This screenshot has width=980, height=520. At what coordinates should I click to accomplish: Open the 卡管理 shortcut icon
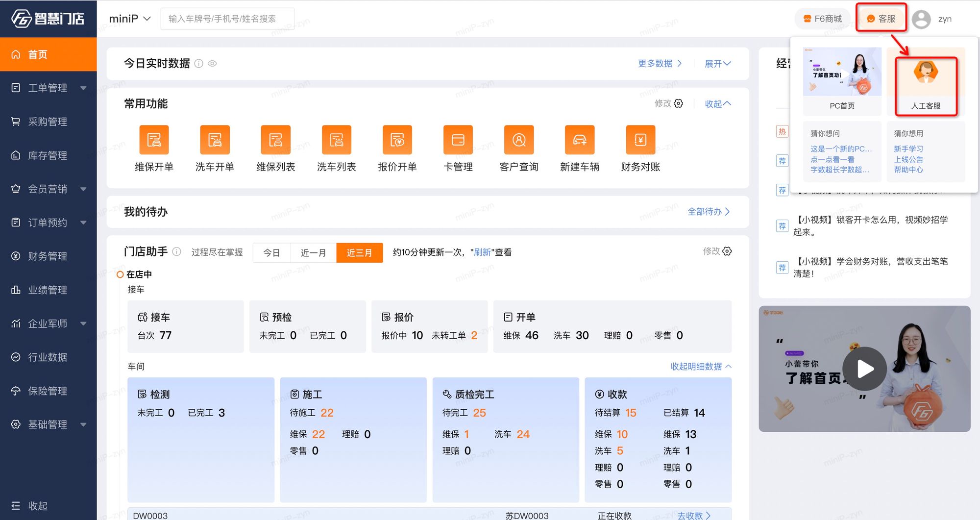tap(458, 140)
